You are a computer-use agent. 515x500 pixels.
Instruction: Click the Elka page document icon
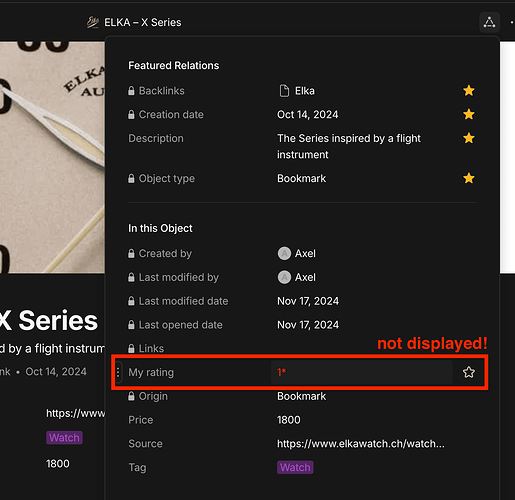(x=284, y=91)
